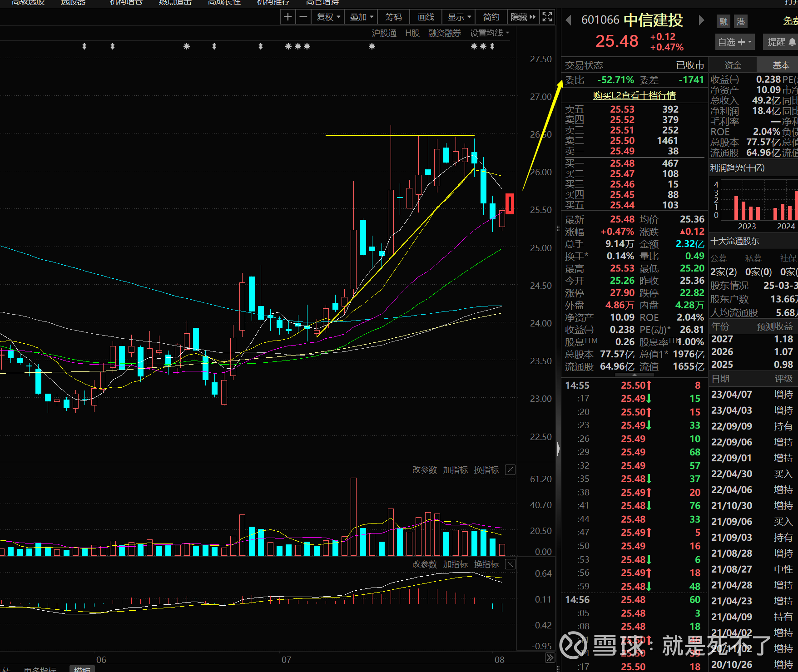Image resolution: width=798 pixels, height=672 pixels.
Task: Open 叠加 overlay dropdown
Action: click(x=362, y=17)
